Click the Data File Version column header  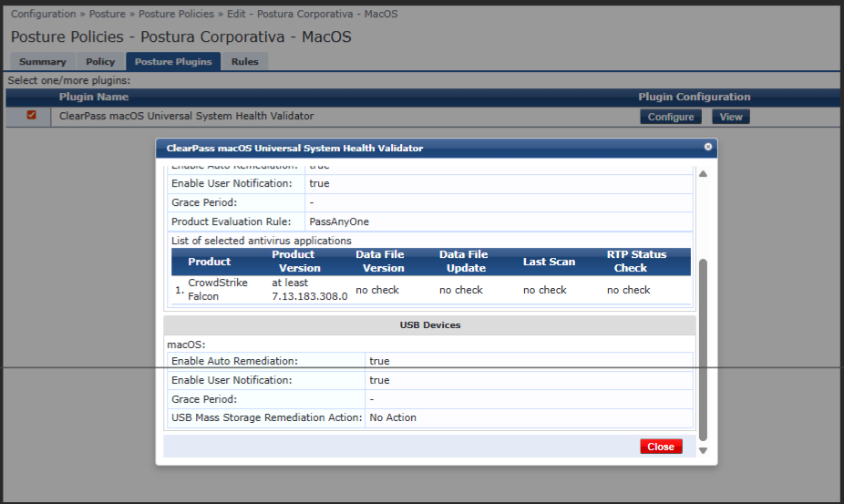click(381, 262)
